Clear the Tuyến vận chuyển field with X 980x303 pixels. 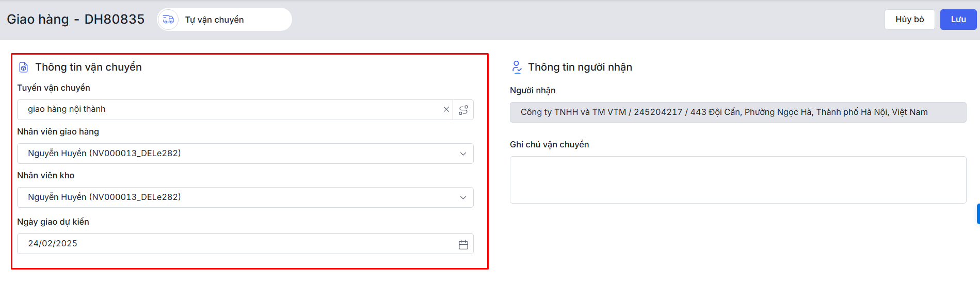tap(446, 110)
